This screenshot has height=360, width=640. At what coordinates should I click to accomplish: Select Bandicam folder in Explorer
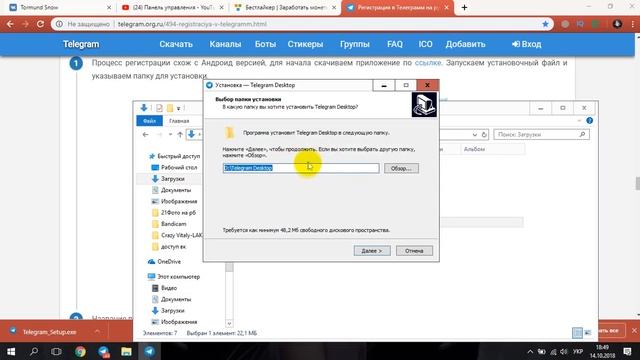[x=169, y=224]
